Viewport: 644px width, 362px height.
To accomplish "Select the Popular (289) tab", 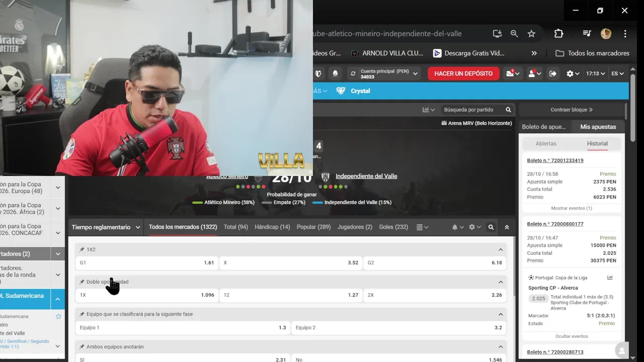I will (313, 227).
